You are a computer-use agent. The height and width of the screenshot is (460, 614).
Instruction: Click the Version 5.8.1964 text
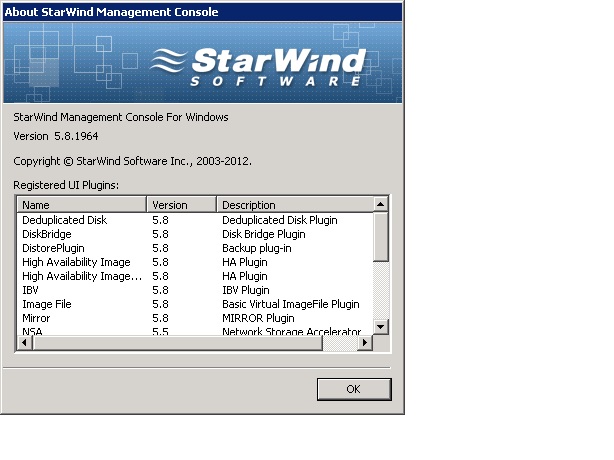(56, 136)
